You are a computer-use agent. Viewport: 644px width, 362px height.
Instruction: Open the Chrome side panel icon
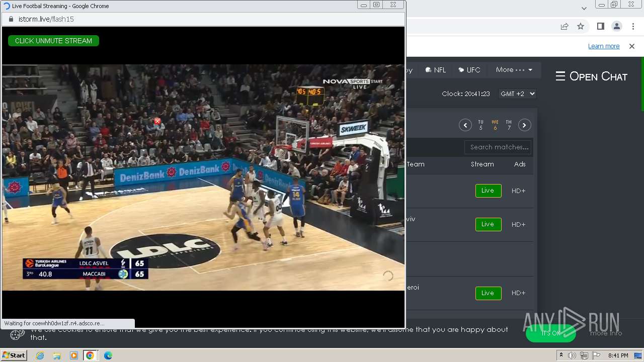pos(600,26)
